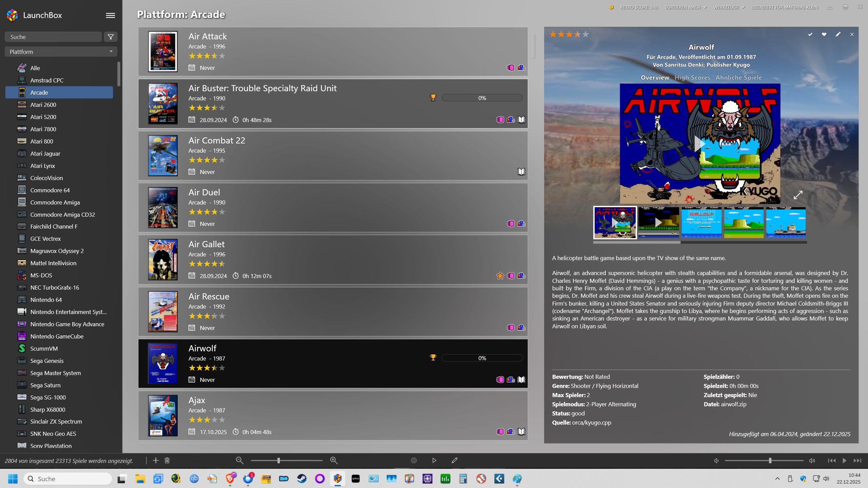Adjust the volume slider in bottom bar
This screenshot has height=488, width=868.
click(x=770, y=461)
